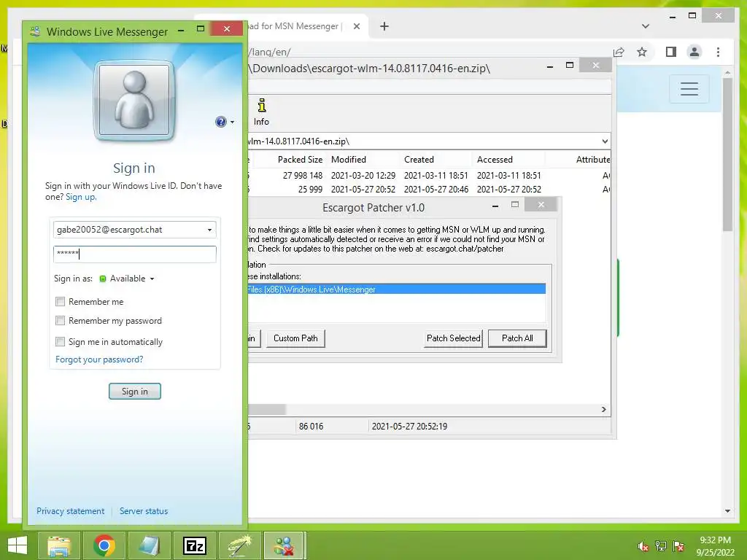Expand the 7-Zip address path dropdown
Screen dimensions: 747x560
(605, 141)
